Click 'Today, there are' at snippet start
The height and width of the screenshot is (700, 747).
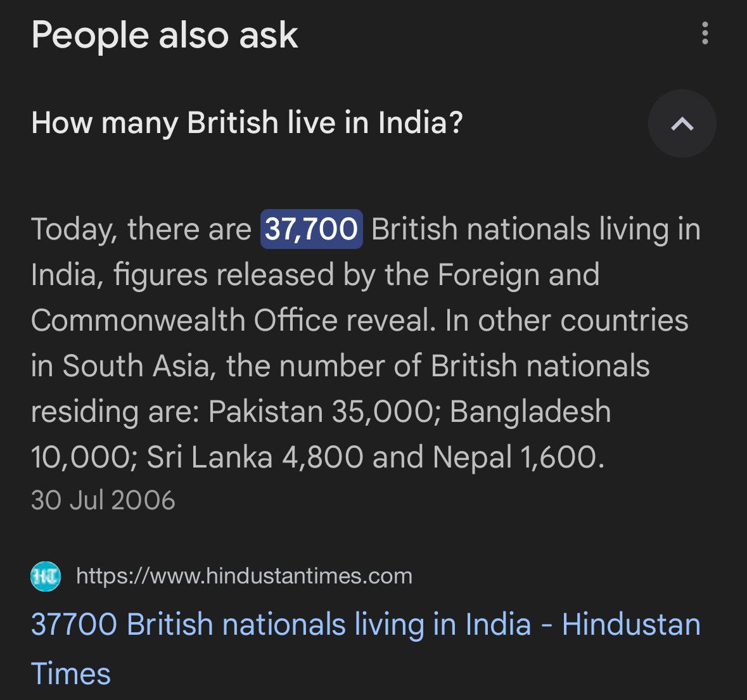click(141, 229)
